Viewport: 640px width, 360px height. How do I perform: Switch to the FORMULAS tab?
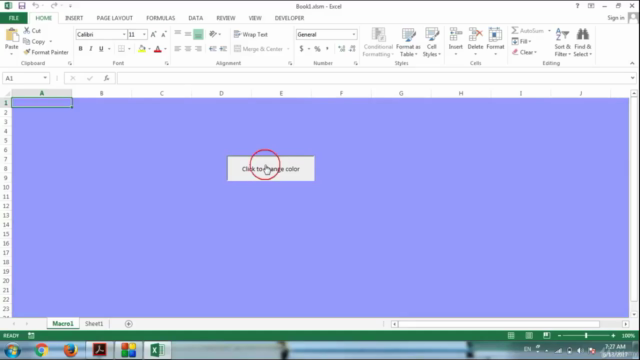tap(160, 18)
